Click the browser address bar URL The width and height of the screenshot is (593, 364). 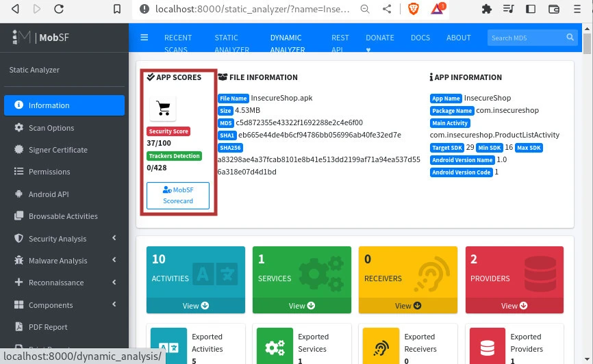click(x=252, y=9)
